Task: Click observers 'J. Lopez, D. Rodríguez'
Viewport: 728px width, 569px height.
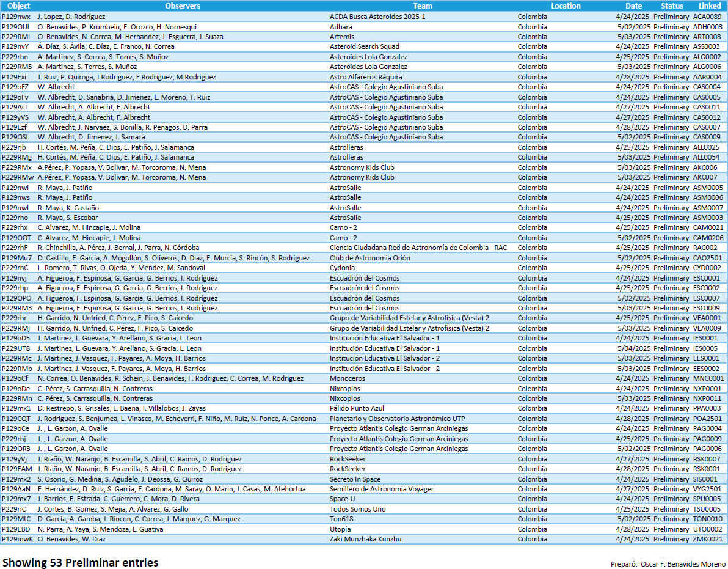Action: pyautogui.click(x=71, y=17)
